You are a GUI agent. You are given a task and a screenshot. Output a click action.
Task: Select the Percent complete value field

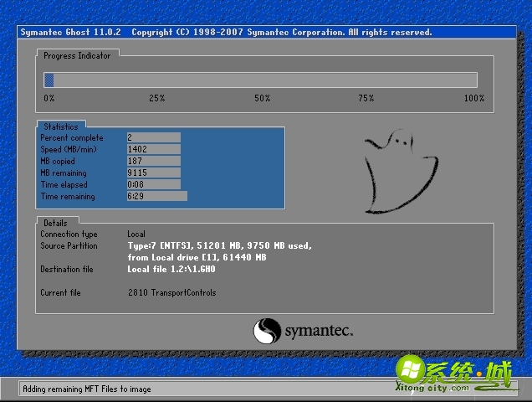click(x=153, y=137)
